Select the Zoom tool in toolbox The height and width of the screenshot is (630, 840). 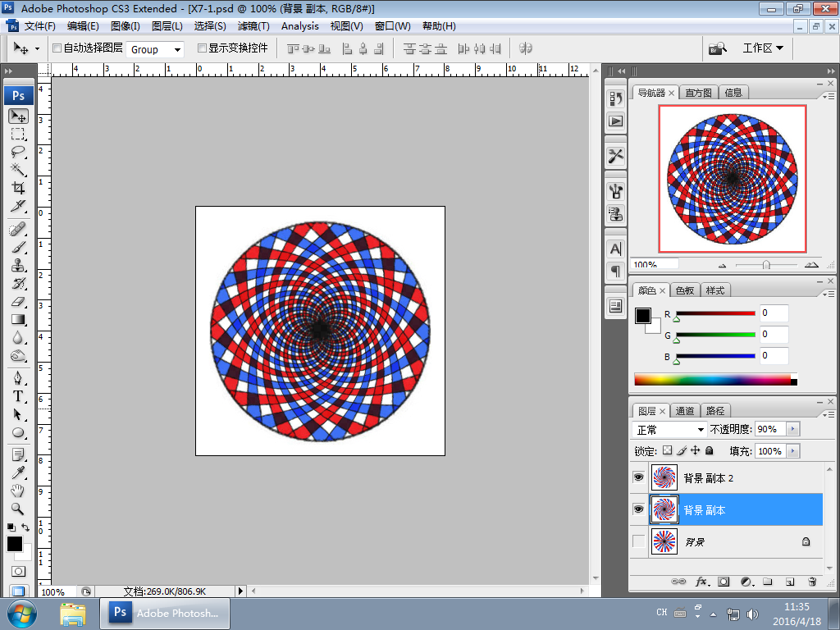coord(18,509)
